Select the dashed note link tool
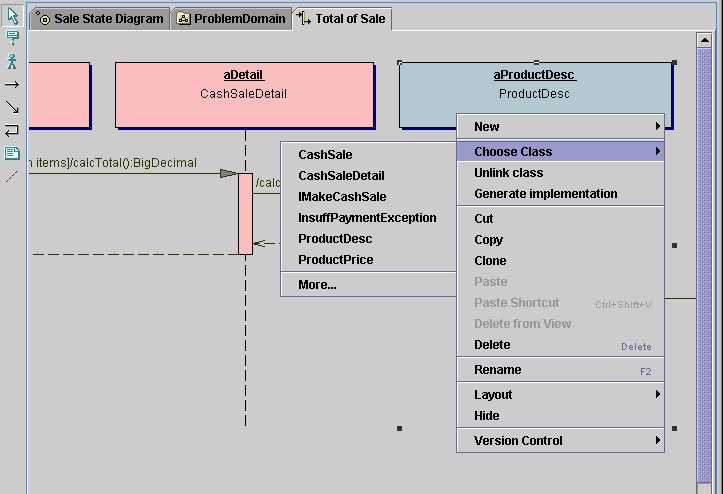The width and height of the screenshot is (723, 494). [x=12, y=176]
